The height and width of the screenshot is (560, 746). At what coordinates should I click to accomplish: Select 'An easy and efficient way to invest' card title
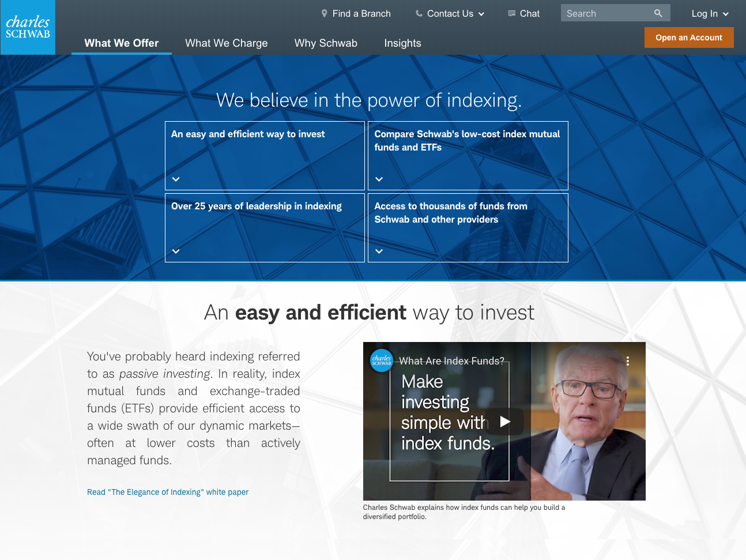(x=248, y=134)
